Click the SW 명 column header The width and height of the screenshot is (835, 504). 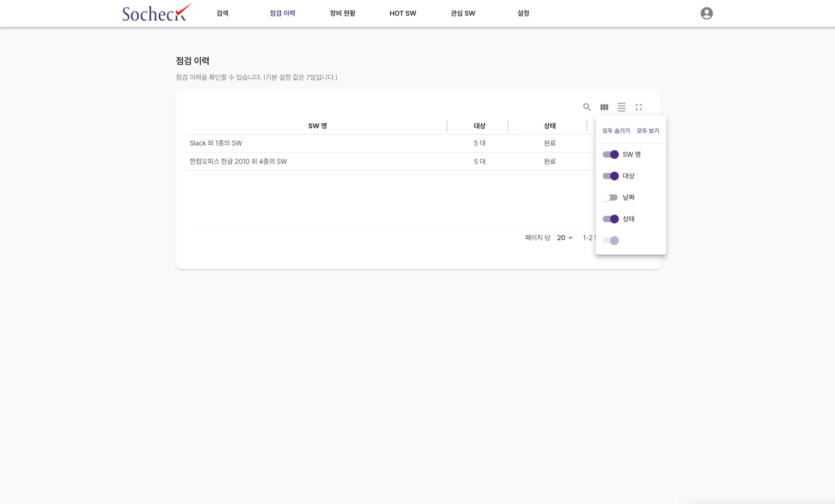pyautogui.click(x=317, y=126)
